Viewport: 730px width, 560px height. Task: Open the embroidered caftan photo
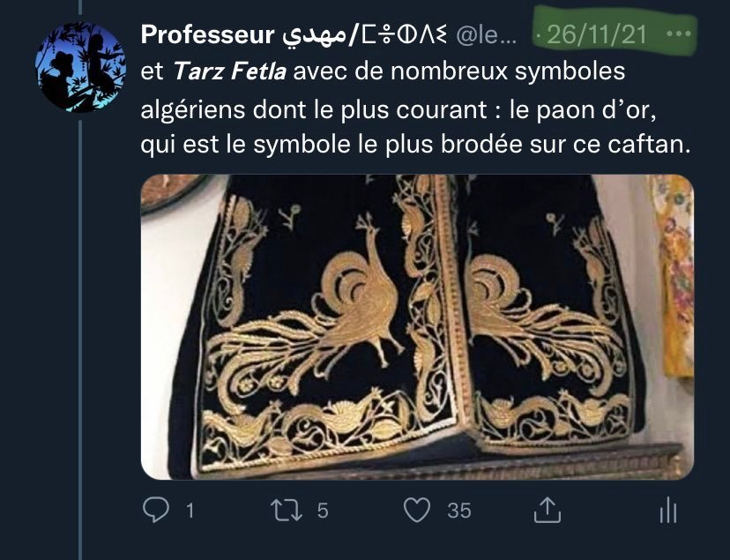(x=417, y=327)
